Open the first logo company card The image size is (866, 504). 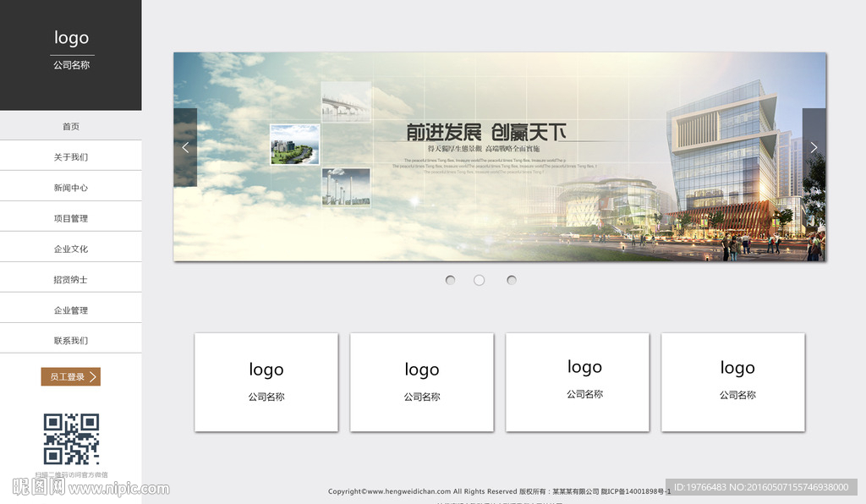point(266,382)
